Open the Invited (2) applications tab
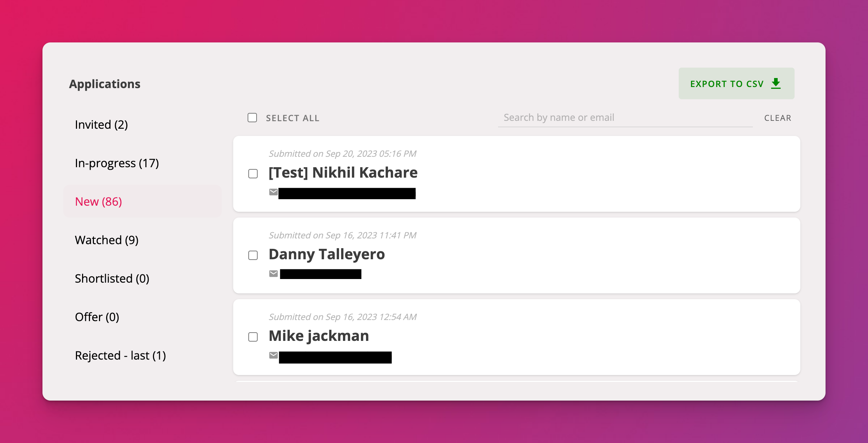 coord(101,124)
